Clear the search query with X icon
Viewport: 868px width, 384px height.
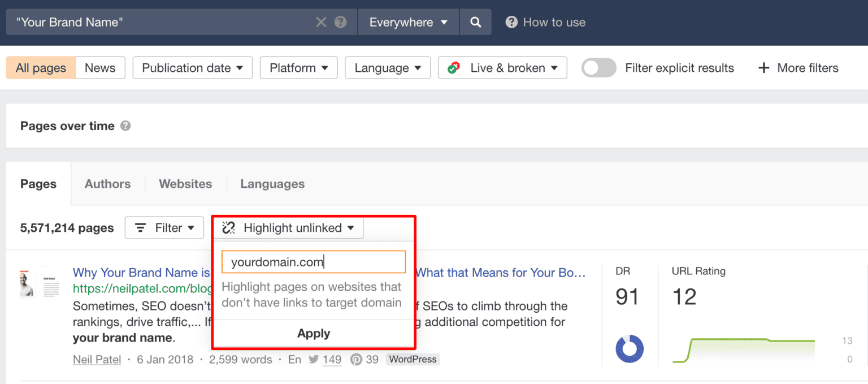tap(321, 23)
